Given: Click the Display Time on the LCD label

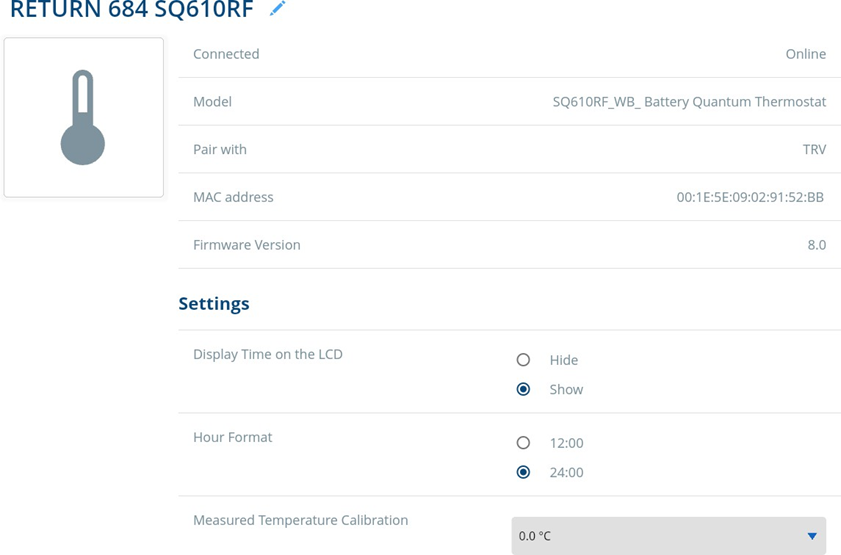Looking at the screenshot, I should click(267, 354).
